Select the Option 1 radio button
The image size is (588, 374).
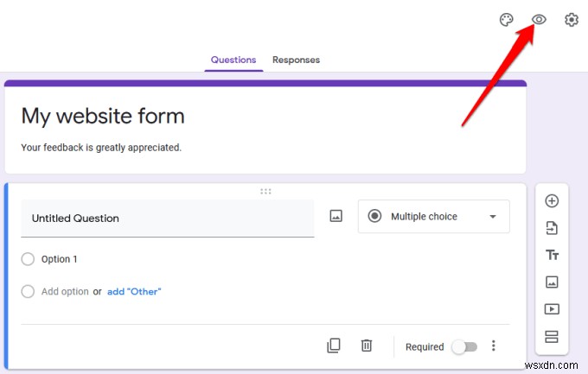pos(28,259)
